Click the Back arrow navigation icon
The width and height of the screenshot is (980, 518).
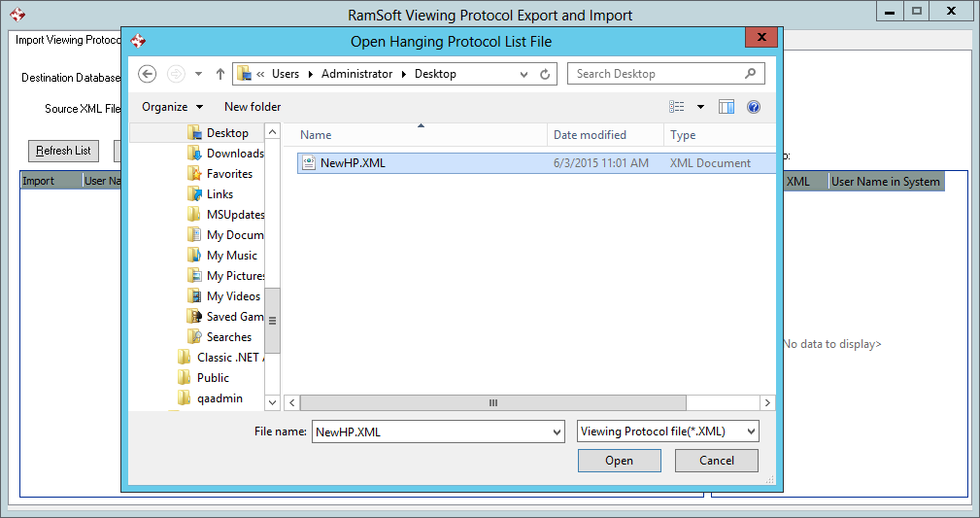(x=148, y=74)
